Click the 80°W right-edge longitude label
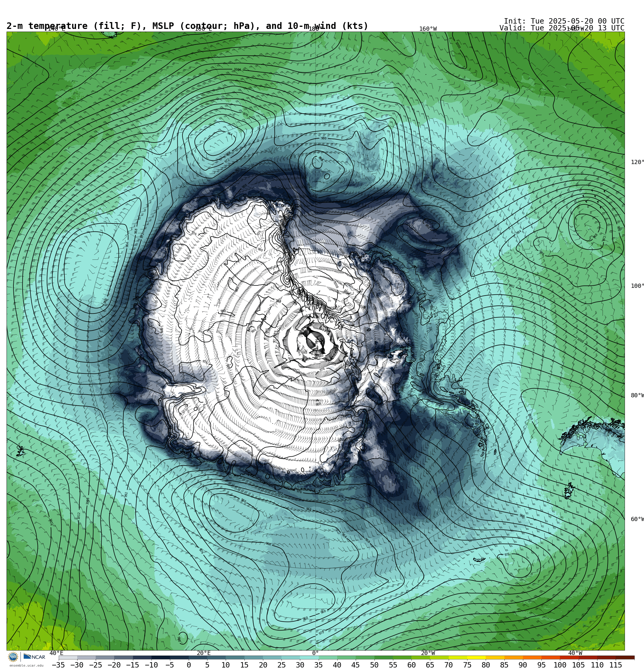The width and height of the screenshot is (644, 669). click(637, 395)
